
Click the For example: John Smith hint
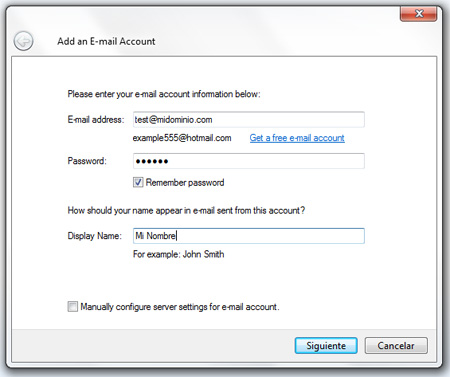(179, 254)
